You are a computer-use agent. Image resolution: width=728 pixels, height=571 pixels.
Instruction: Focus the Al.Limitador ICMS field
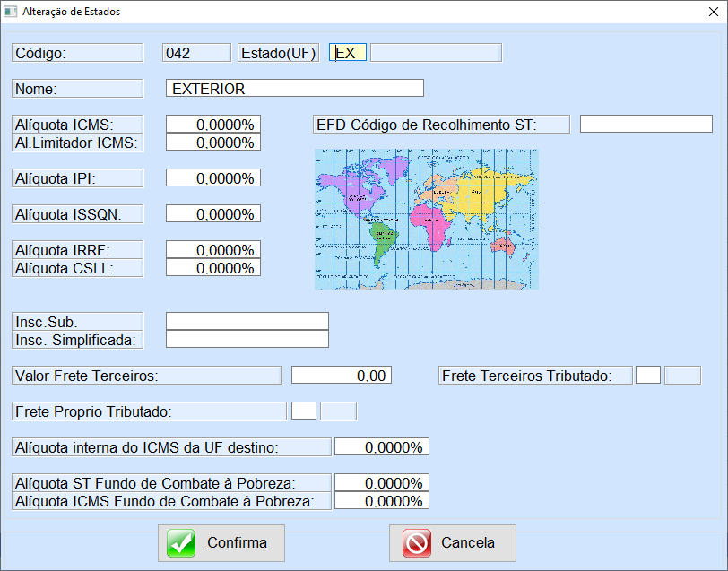(x=213, y=143)
